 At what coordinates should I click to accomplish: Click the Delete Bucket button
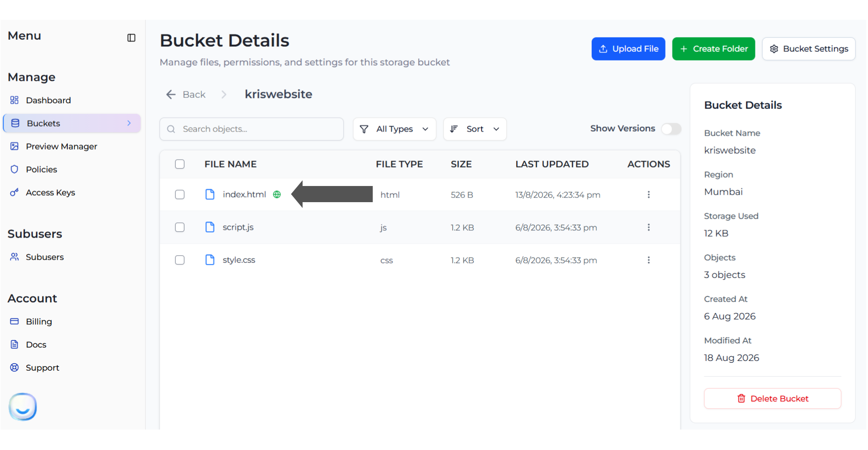pyautogui.click(x=773, y=398)
